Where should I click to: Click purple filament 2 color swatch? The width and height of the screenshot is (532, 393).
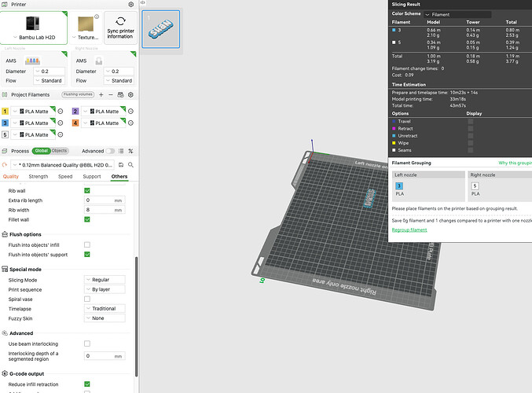(75, 112)
